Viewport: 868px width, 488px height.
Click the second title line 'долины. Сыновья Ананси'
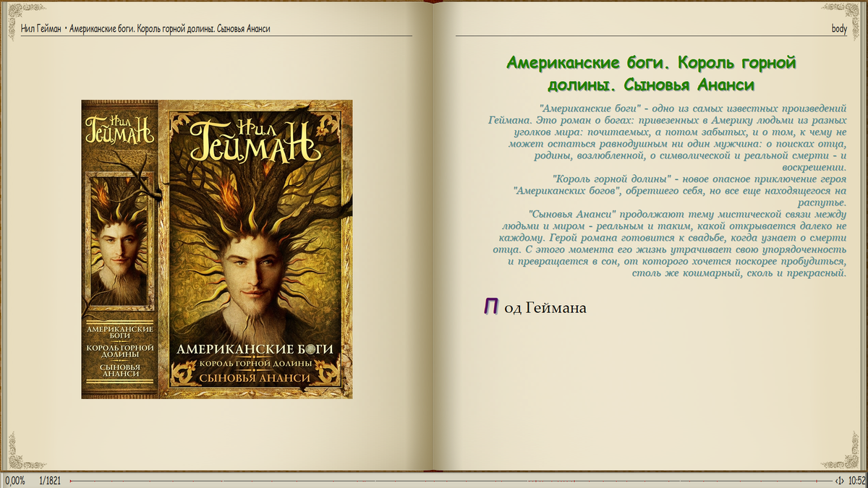651,85
